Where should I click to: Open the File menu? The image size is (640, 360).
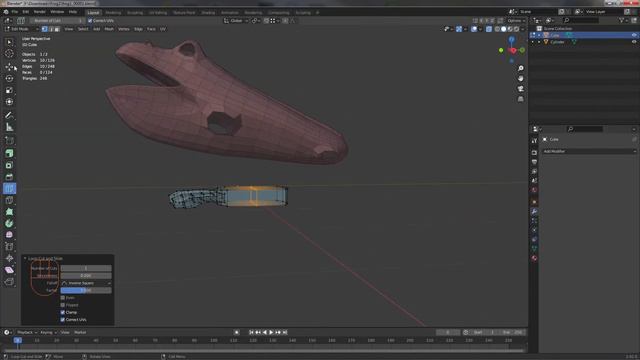[x=15, y=12]
